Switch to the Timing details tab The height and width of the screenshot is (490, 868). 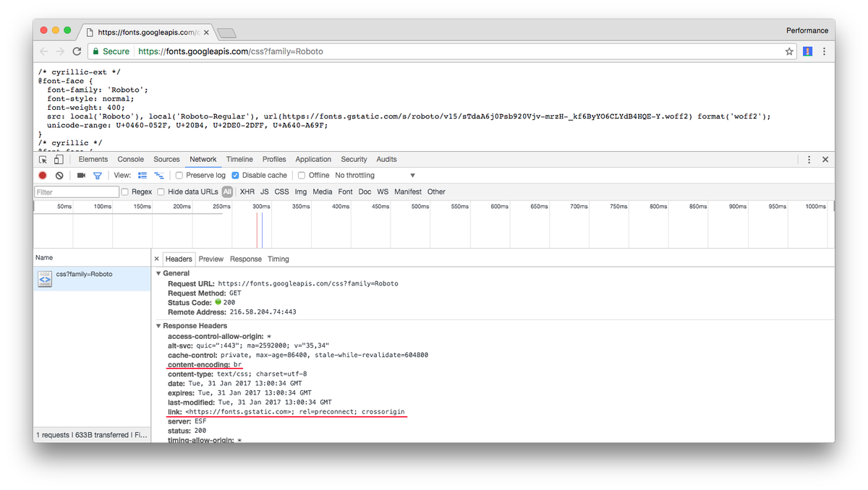point(278,259)
